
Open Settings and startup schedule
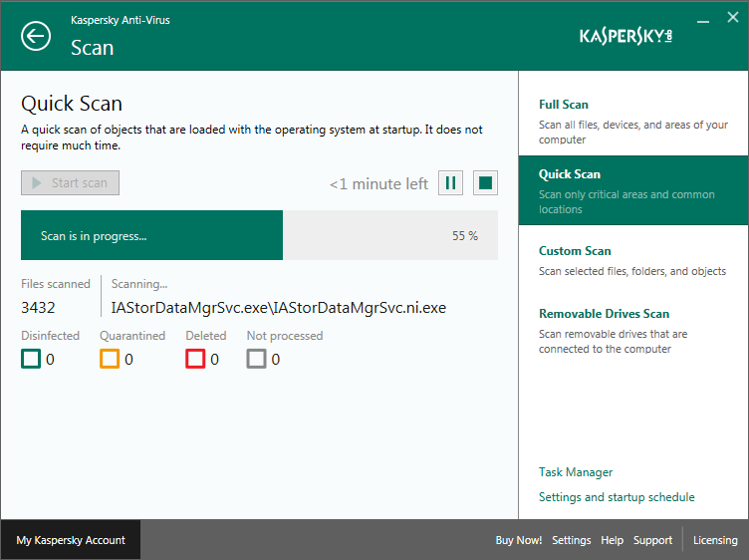617,497
